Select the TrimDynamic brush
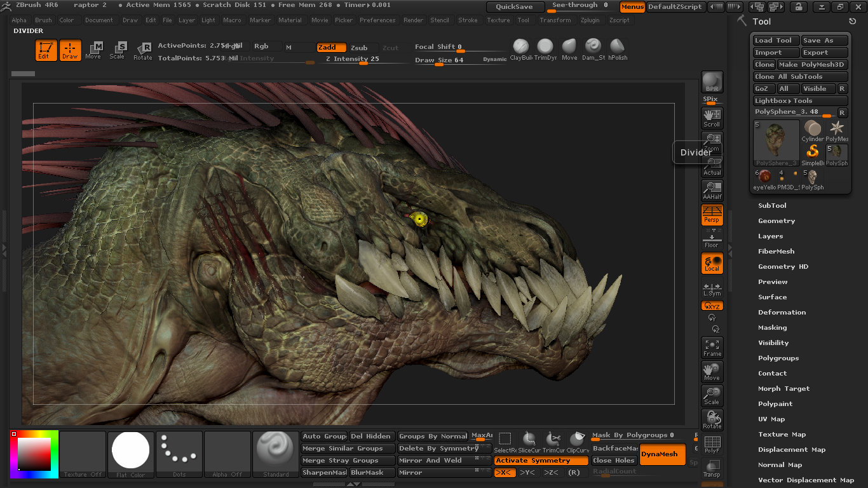 tap(545, 46)
